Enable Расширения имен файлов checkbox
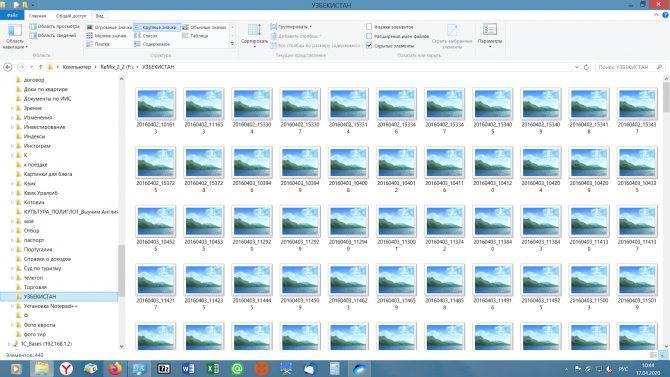670x377 pixels. [369, 36]
